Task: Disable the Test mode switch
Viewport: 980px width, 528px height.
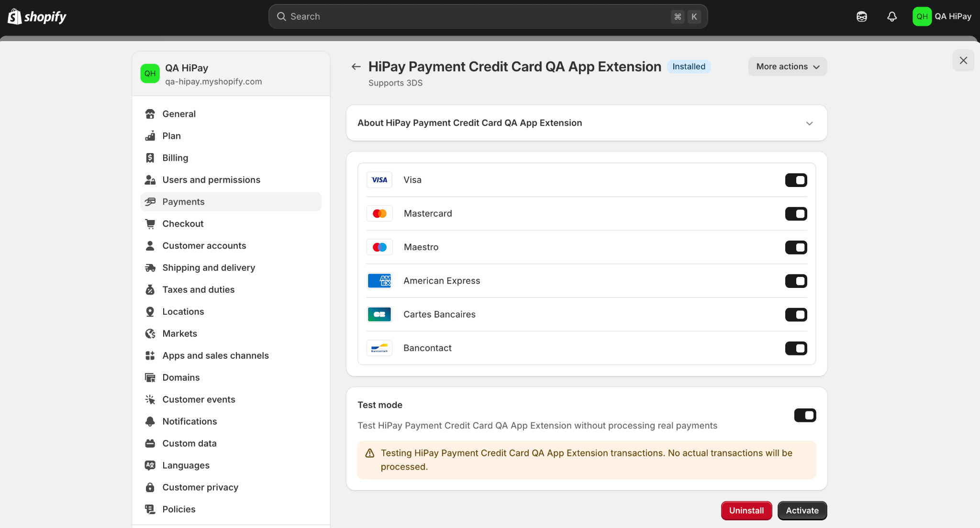Action: point(805,415)
